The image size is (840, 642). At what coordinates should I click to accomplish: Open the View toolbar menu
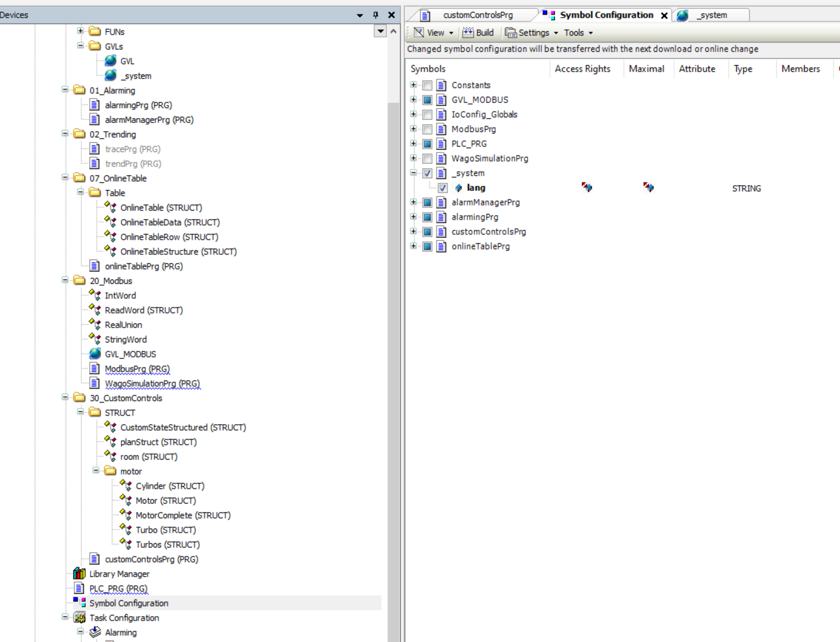click(434, 33)
